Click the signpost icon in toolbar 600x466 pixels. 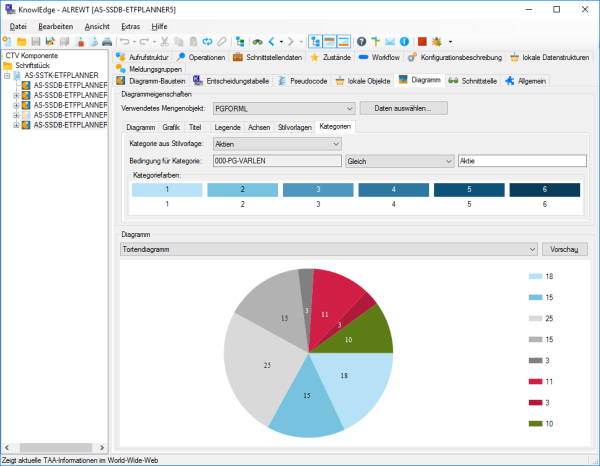coord(376,41)
